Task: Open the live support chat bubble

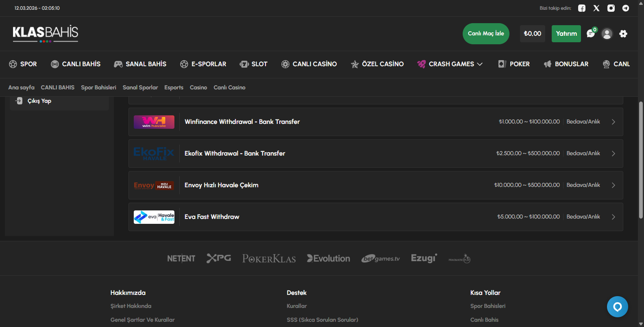Action: tap(617, 307)
